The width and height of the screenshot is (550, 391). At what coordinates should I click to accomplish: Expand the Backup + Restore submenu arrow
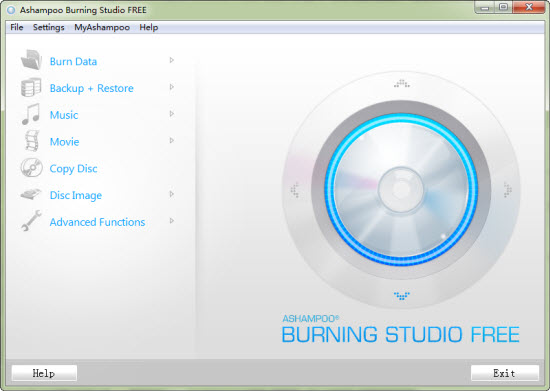(x=172, y=87)
